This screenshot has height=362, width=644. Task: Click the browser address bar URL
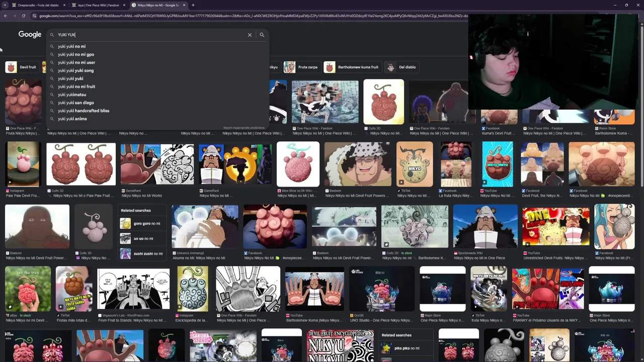(x=253, y=16)
